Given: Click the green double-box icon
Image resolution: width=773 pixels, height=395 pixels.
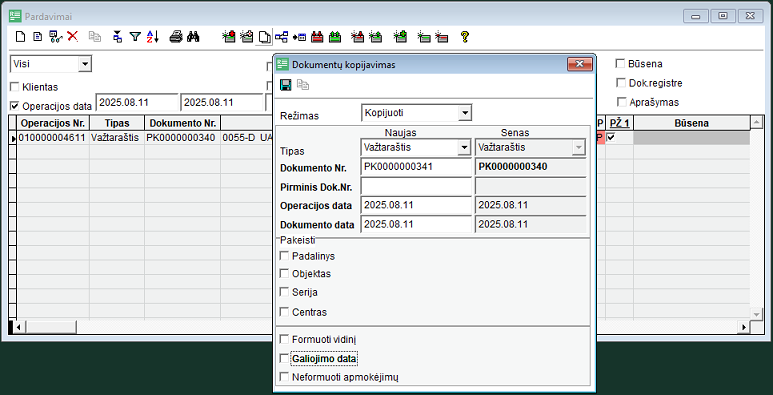Looking at the screenshot, I should coord(335,36).
